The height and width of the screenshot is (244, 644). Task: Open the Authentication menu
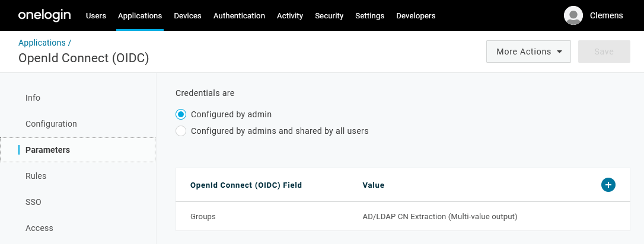[239, 16]
